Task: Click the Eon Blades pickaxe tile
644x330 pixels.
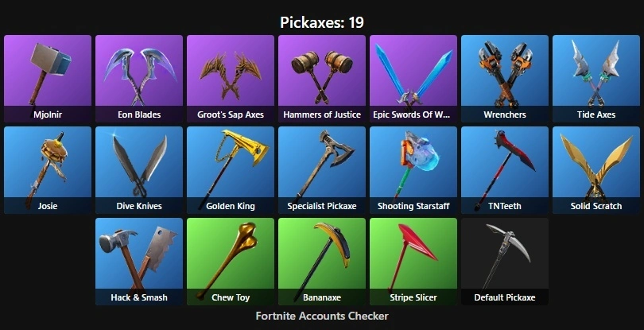Action: (x=139, y=79)
